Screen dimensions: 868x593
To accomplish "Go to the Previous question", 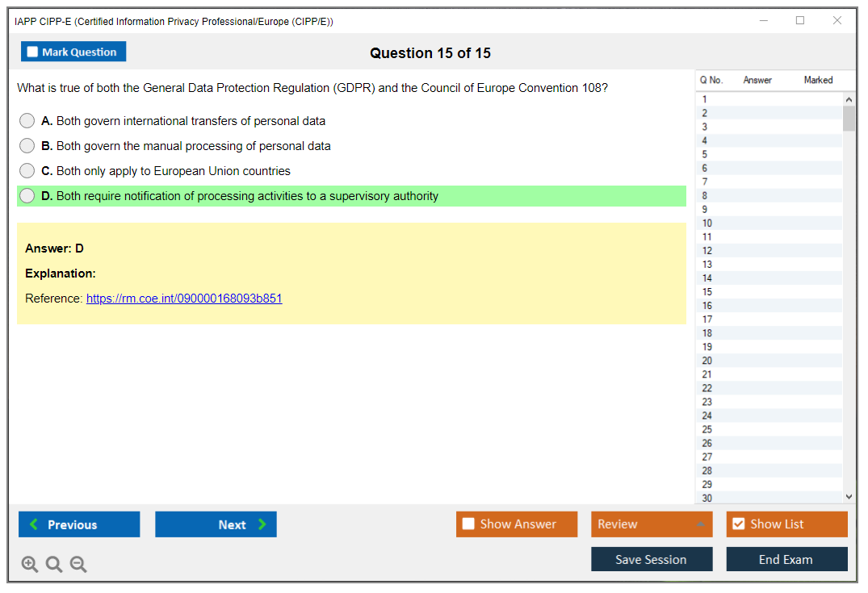I will [x=79, y=524].
